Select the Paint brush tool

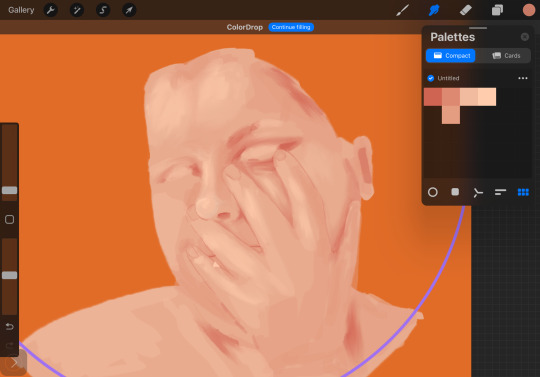click(x=402, y=10)
